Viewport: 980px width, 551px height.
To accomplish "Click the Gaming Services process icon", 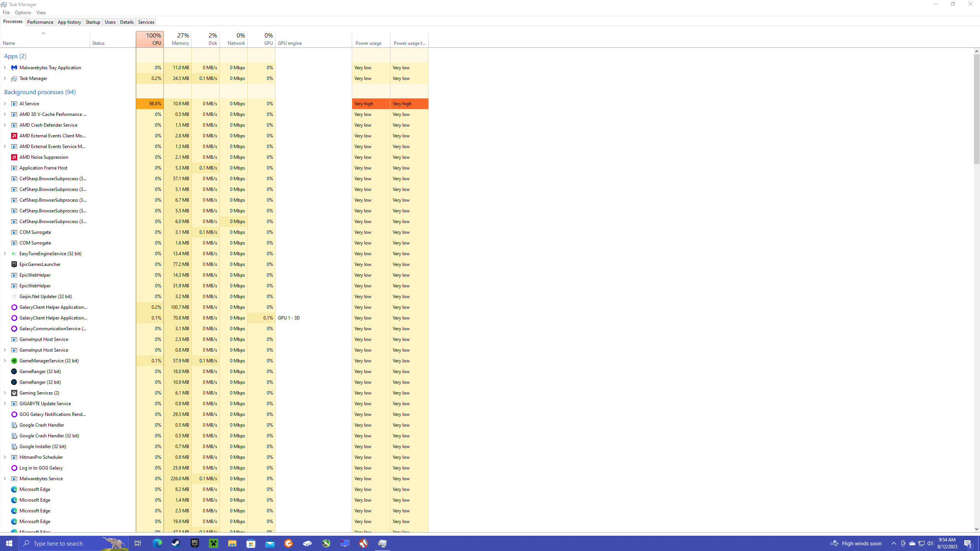I will (14, 393).
